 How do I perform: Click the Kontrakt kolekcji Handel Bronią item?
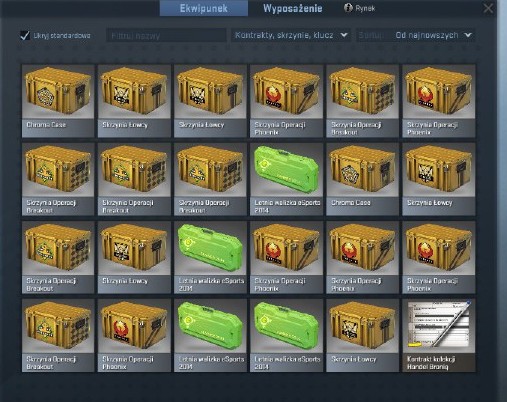tap(439, 335)
